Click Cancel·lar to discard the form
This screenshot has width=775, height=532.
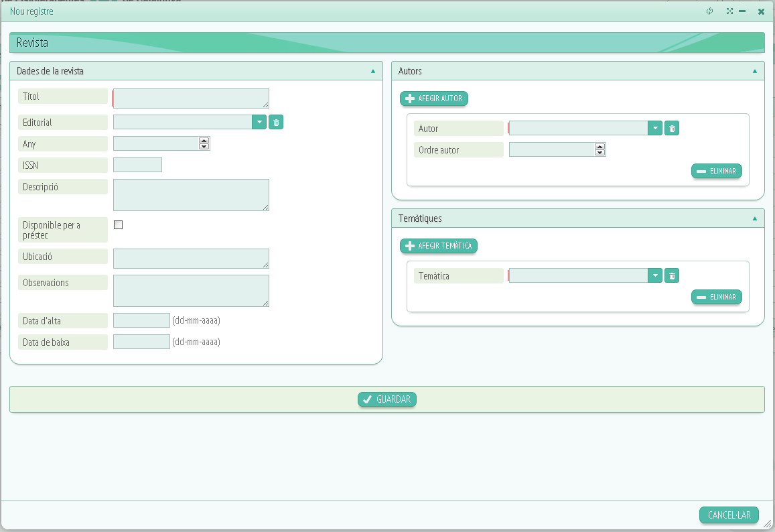[x=729, y=515]
